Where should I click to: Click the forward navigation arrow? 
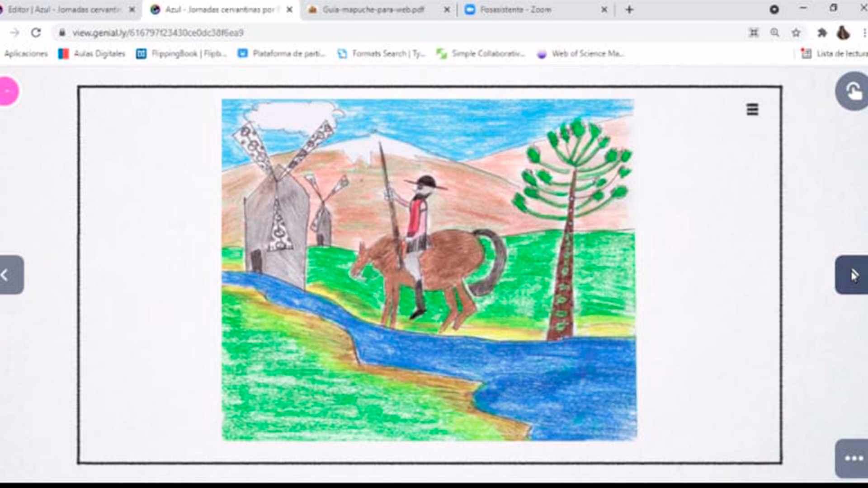14,33
